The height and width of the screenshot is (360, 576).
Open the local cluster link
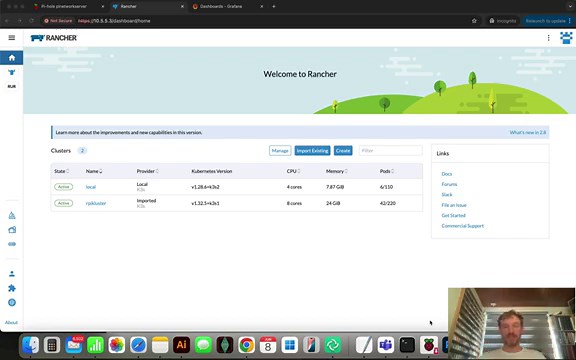click(91, 187)
